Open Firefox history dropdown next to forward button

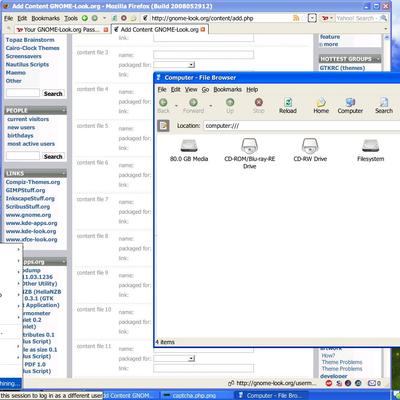(104, 18)
